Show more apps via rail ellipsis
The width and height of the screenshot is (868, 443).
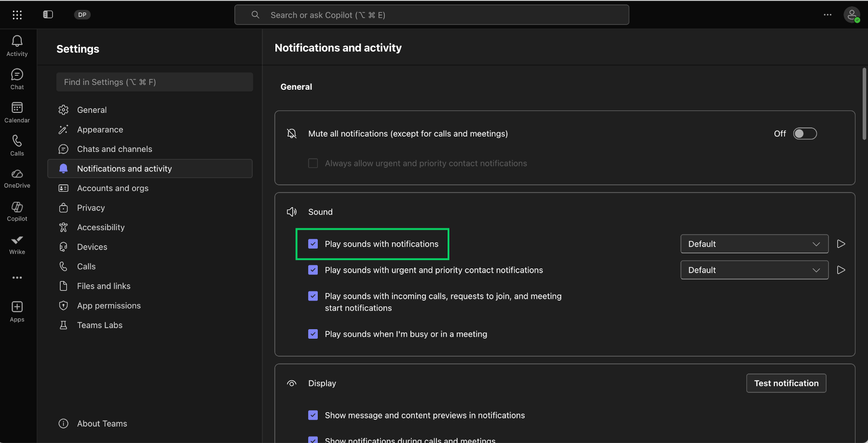[x=17, y=277]
